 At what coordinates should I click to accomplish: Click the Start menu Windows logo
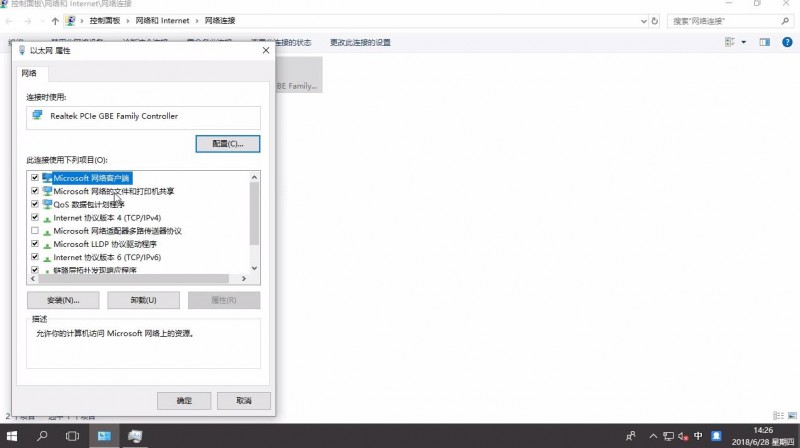pos(11,436)
